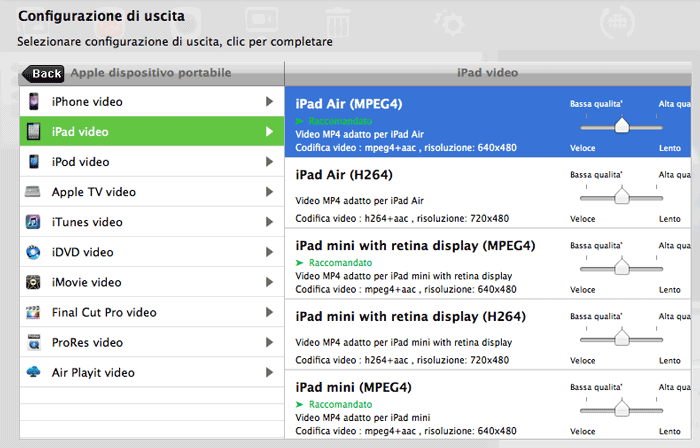This screenshot has height=448, width=700.
Task: Click the iPad Air MPEG4 640x480 codec line
Action: 406,148
